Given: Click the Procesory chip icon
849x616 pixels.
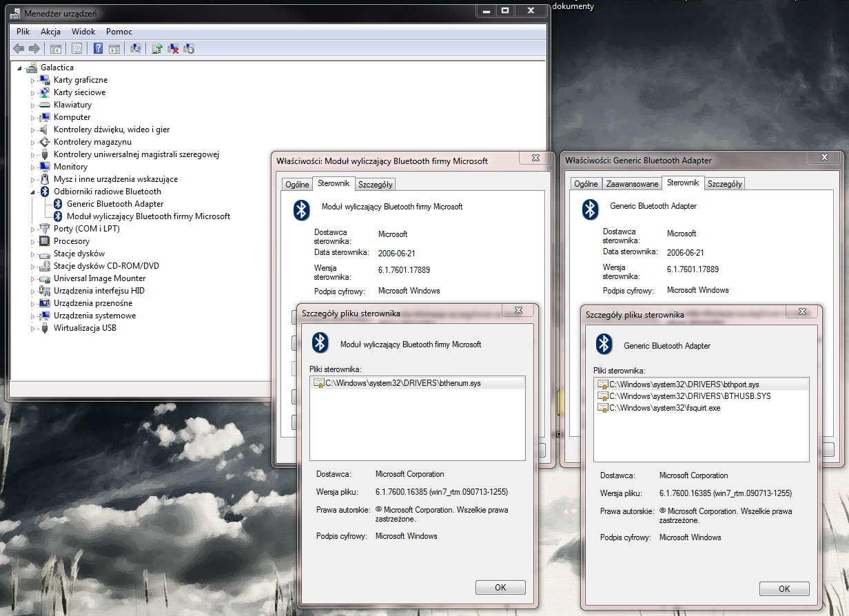Looking at the screenshot, I should click(45, 241).
